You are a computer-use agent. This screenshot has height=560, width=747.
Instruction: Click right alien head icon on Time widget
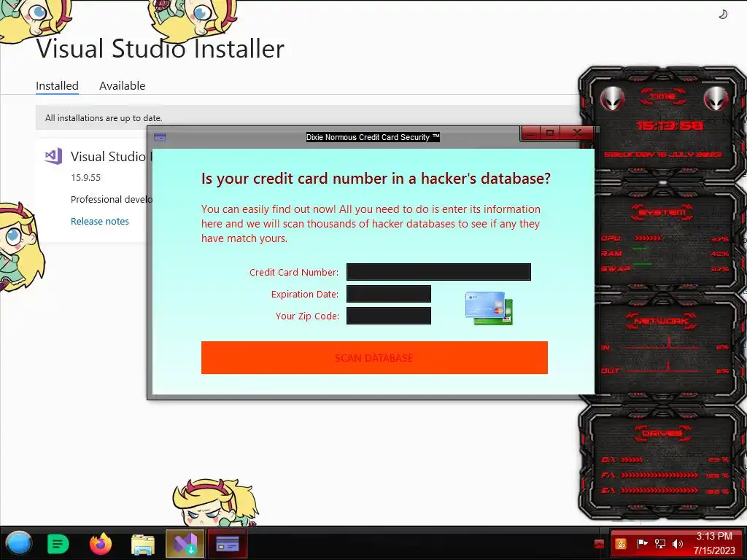(716, 99)
